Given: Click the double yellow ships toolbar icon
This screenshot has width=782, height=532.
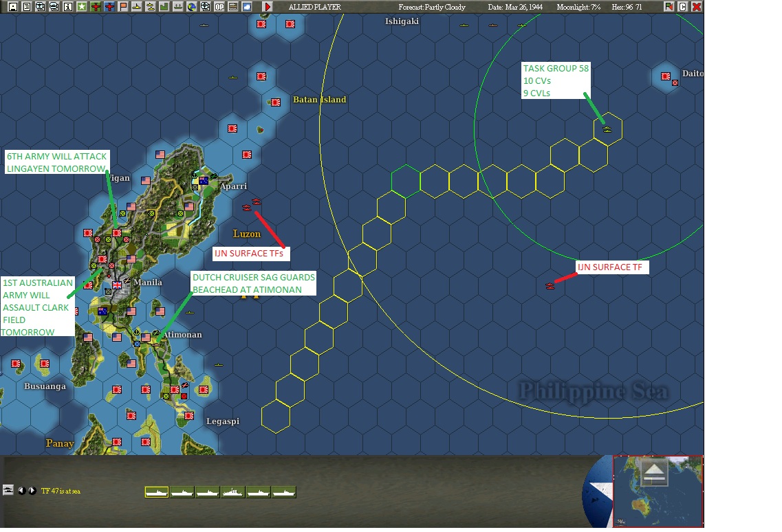Looking at the screenshot, I should (x=150, y=6).
